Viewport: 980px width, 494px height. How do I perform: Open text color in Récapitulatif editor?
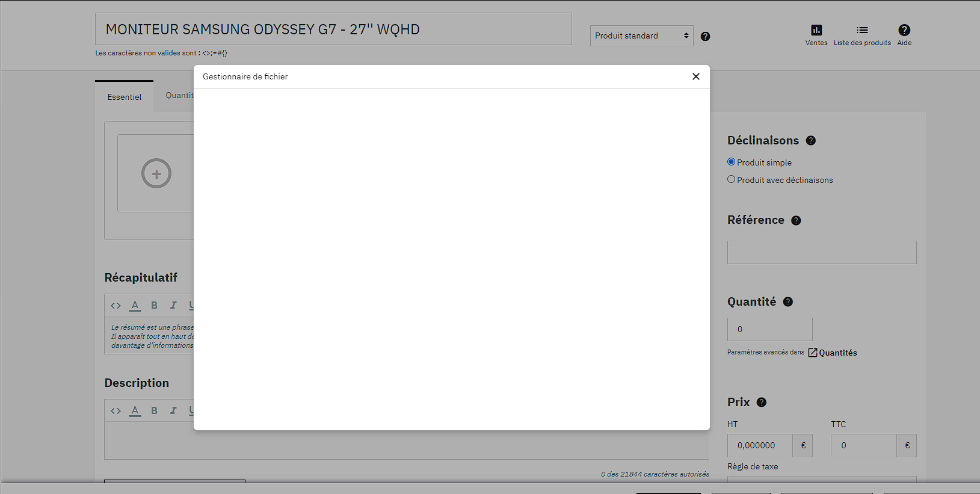tap(135, 306)
